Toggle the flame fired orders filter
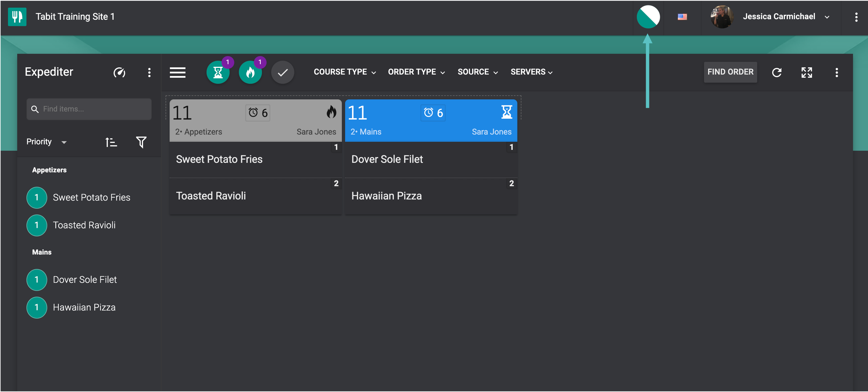Viewport: 868px width, 392px height. pyautogui.click(x=250, y=72)
